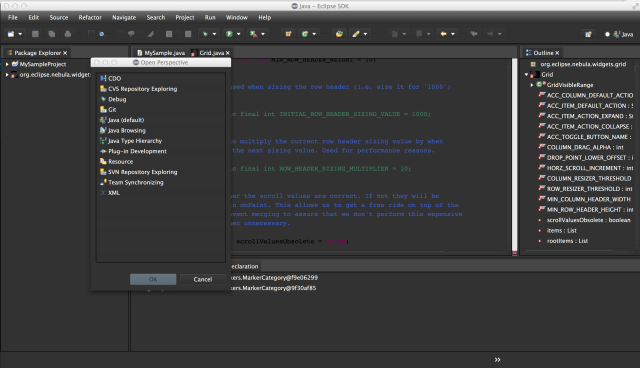Select the Debug perspective entry

[113, 99]
